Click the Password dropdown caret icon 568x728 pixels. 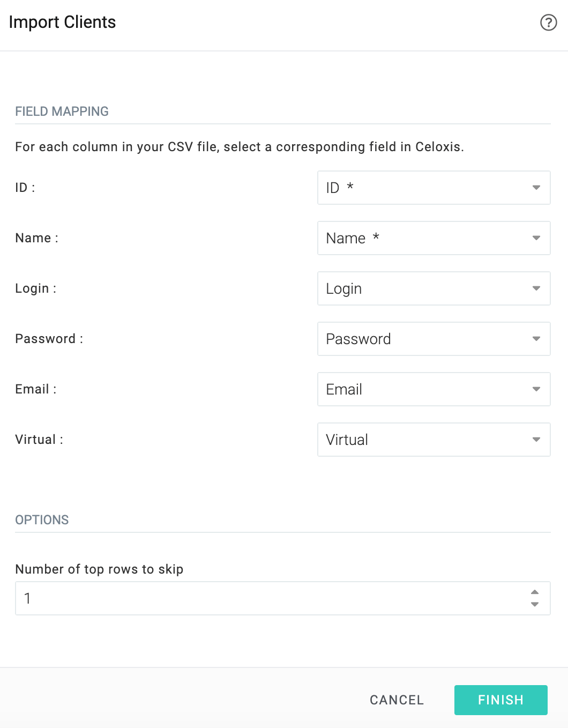click(x=536, y=339)
